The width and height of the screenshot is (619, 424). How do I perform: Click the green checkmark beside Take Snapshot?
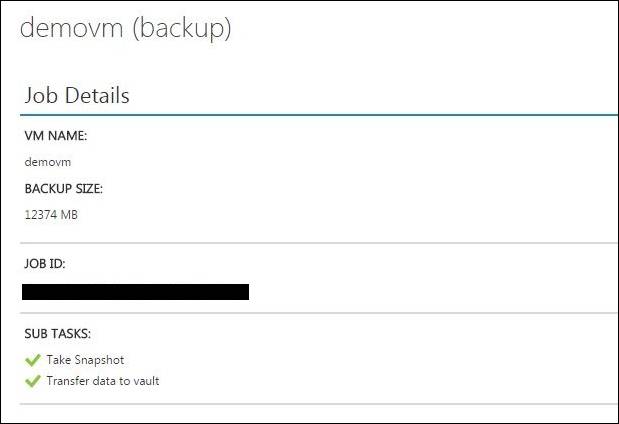[32, 359]
